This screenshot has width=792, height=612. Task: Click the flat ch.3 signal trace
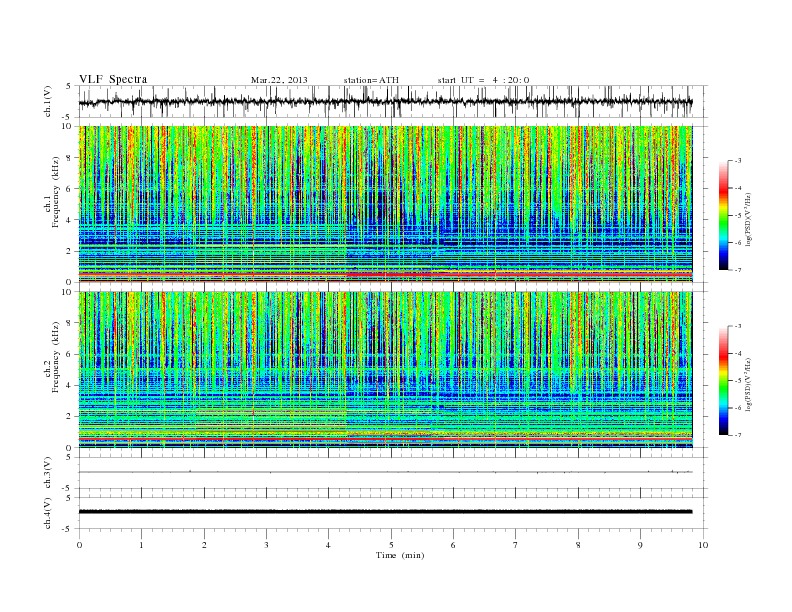[x=385, y=472]
